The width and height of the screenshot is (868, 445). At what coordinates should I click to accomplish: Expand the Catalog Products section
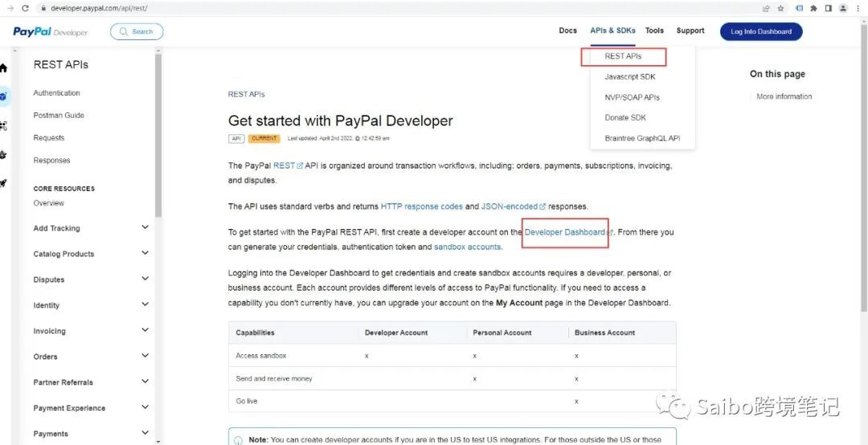[x=145, y=253]
